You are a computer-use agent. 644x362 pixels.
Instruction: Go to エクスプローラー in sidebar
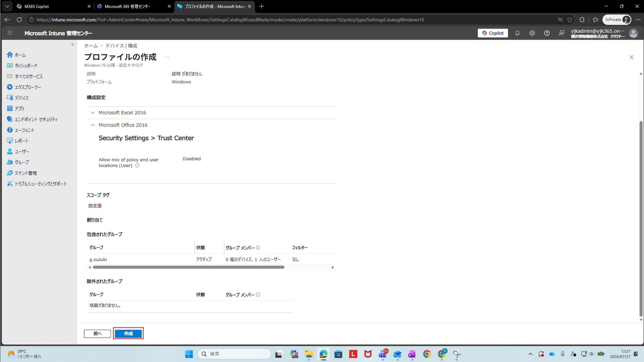(24, 87)
